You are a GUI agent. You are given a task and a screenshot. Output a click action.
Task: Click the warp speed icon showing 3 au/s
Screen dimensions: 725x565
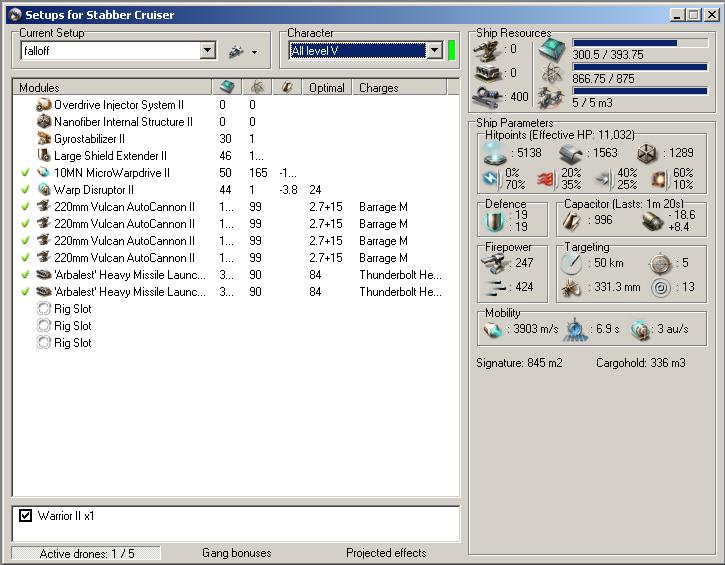(x=640, y=330)
